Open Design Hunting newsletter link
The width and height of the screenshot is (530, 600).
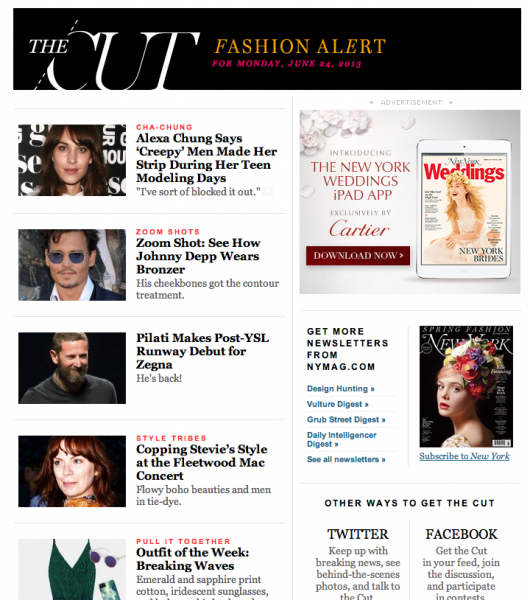[x=341, y=389]
